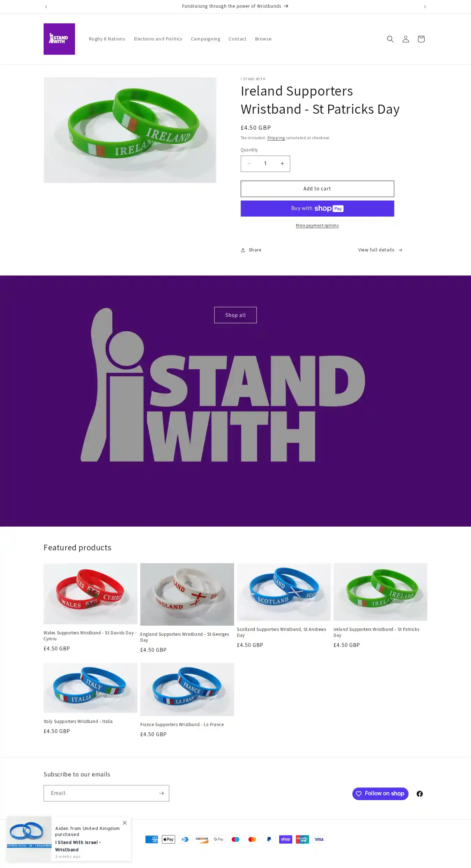Click the Shop all button
Screen dimensions: 471x868
pyautogui.click(x=236, y=315)
